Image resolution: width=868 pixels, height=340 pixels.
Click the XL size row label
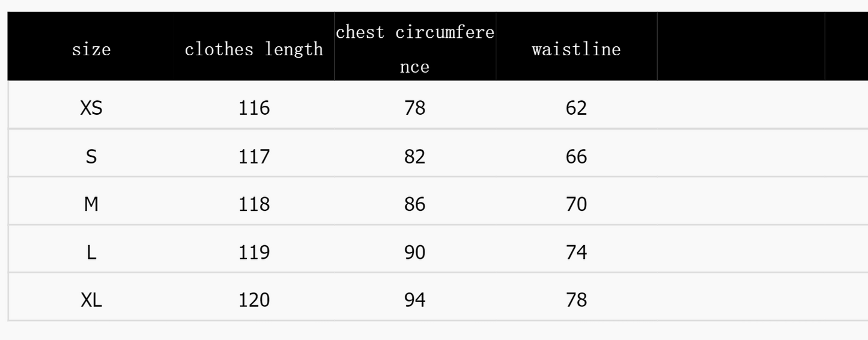click(91, 300)
